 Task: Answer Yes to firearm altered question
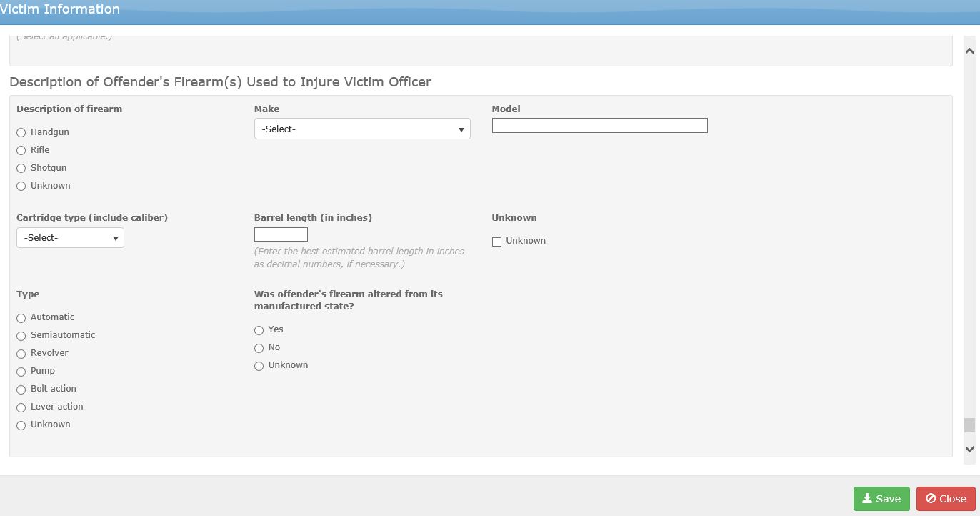[259, 330]
